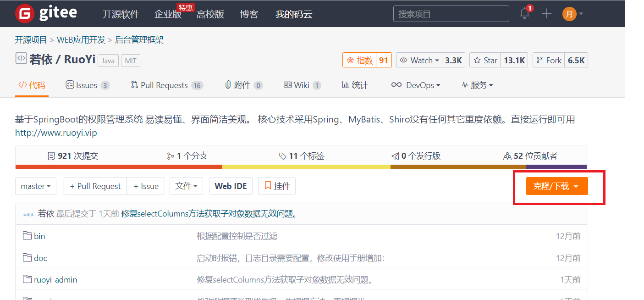644x300 pixels.
Task: Open 开源软件 in top navigation
Action: [121, 14]
